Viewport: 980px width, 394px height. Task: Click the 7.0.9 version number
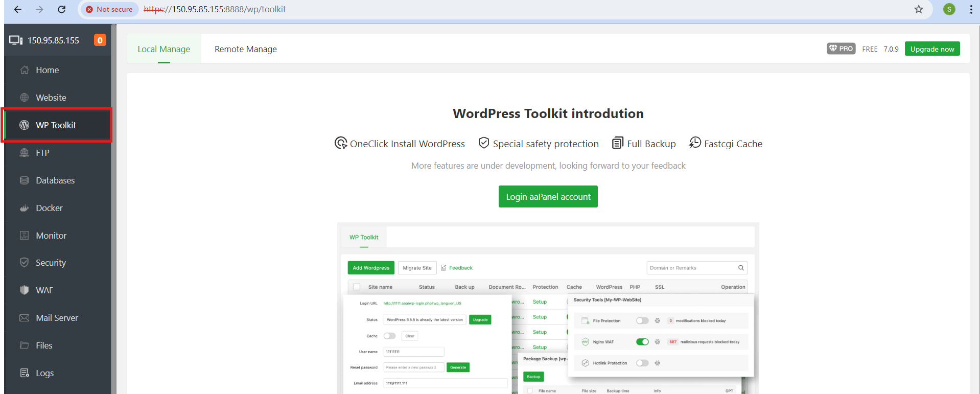(x=891, y=49)
